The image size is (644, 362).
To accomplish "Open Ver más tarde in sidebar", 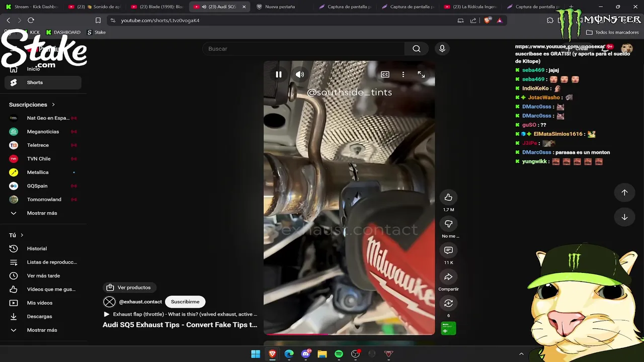I will click(x=43, y=276).
